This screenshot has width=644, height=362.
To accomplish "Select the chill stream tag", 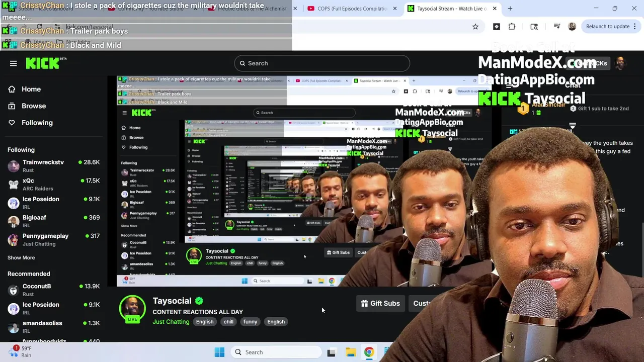I will [228, 322].
